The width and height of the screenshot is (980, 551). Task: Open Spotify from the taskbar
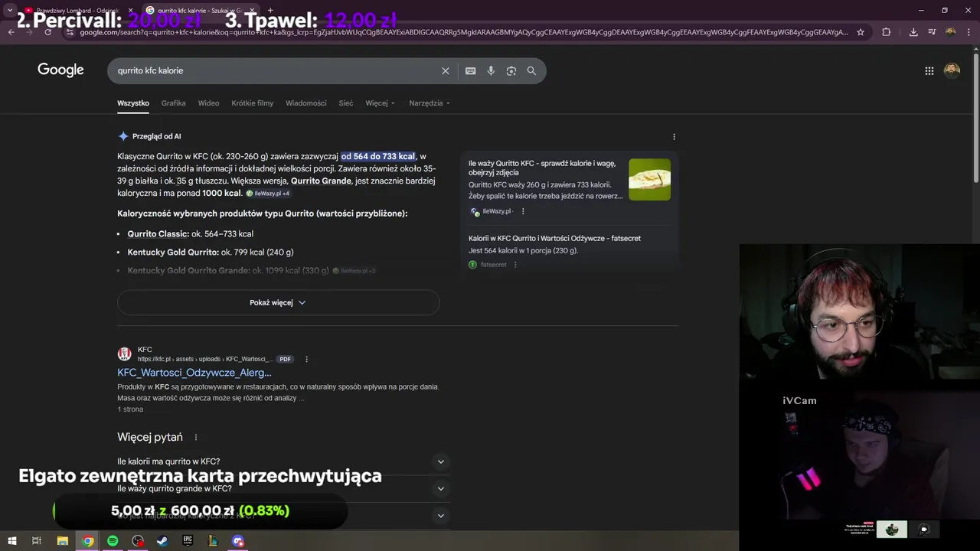click(x=113, y=541)
